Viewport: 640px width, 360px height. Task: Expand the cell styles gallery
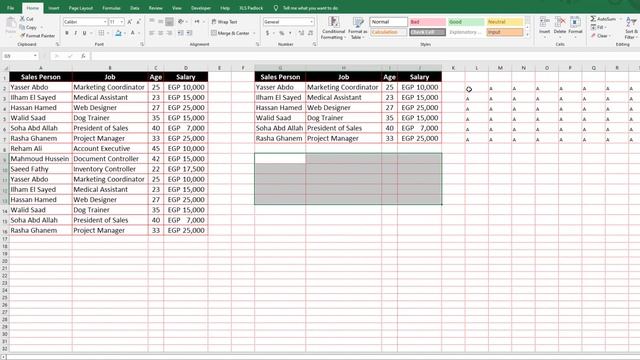click(x=527, y=35)
